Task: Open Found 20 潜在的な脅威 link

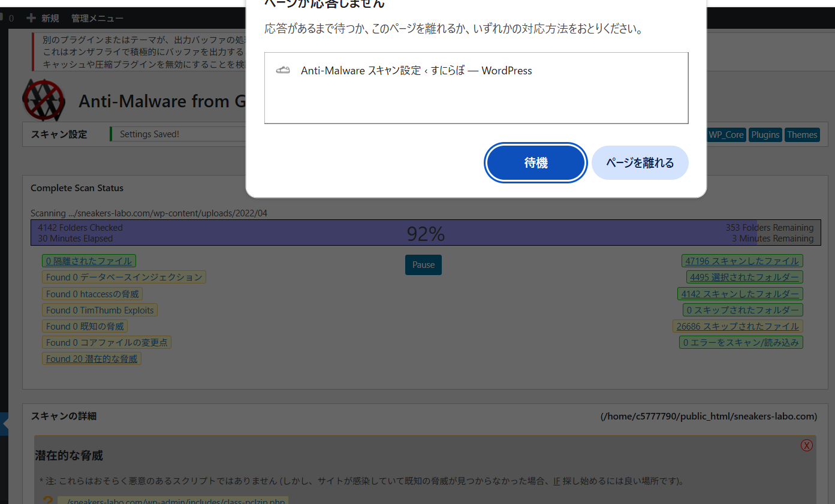Action: (x=92, y=359)
